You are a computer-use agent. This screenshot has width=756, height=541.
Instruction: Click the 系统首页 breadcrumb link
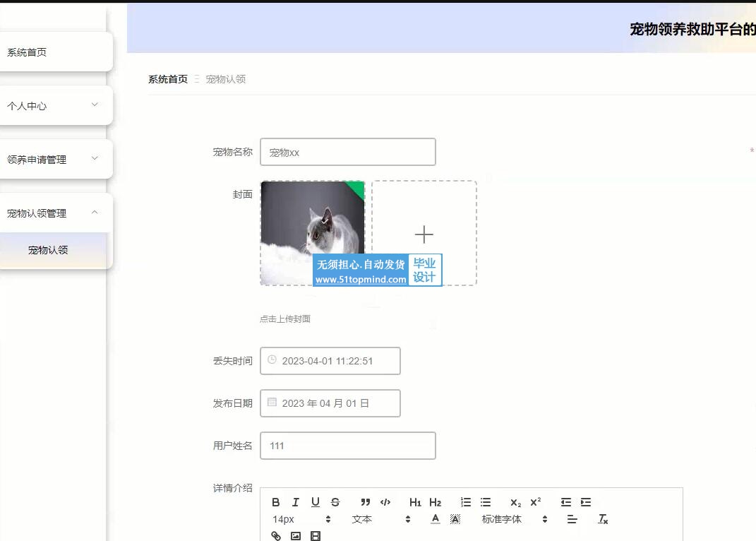168,79
